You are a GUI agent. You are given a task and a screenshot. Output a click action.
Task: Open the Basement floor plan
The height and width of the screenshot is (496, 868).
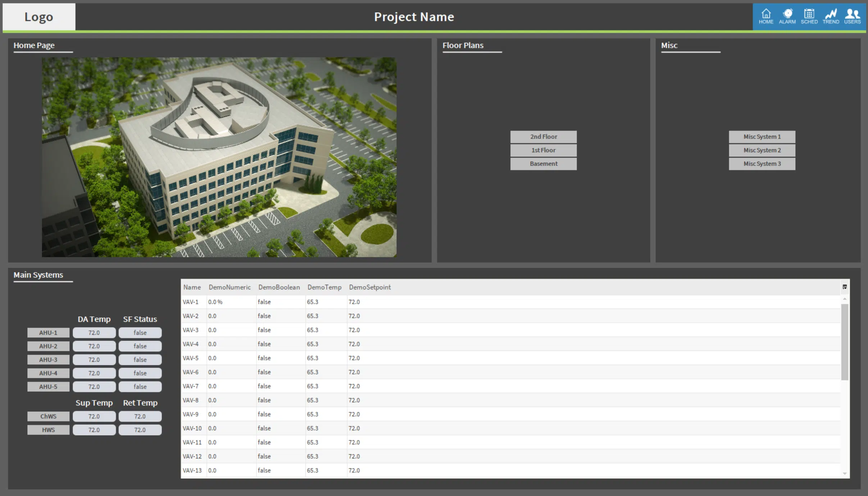[543, 164]
